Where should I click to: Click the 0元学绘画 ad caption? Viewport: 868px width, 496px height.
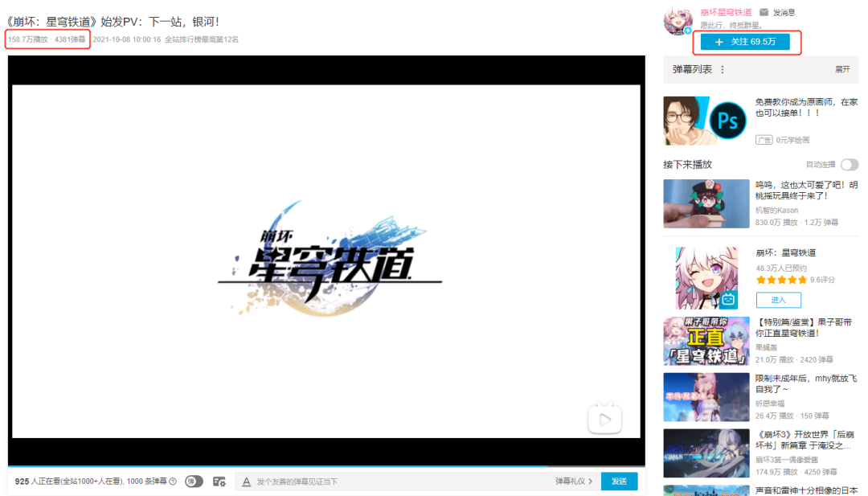[792, 140]
